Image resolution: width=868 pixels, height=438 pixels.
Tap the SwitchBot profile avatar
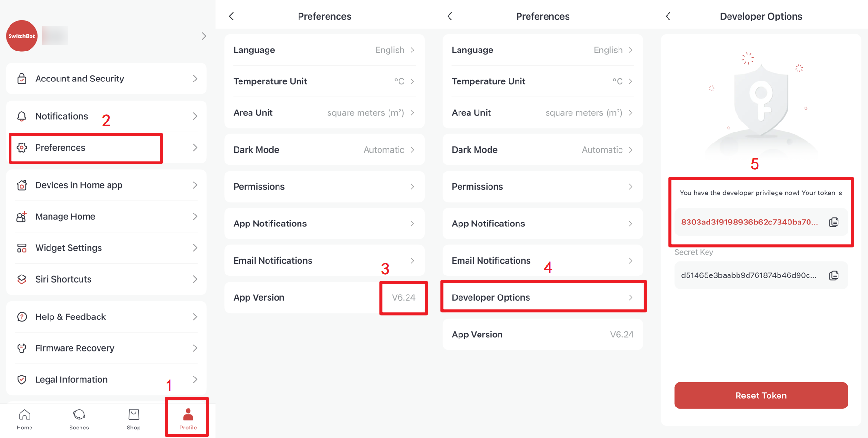click(22, 36)
